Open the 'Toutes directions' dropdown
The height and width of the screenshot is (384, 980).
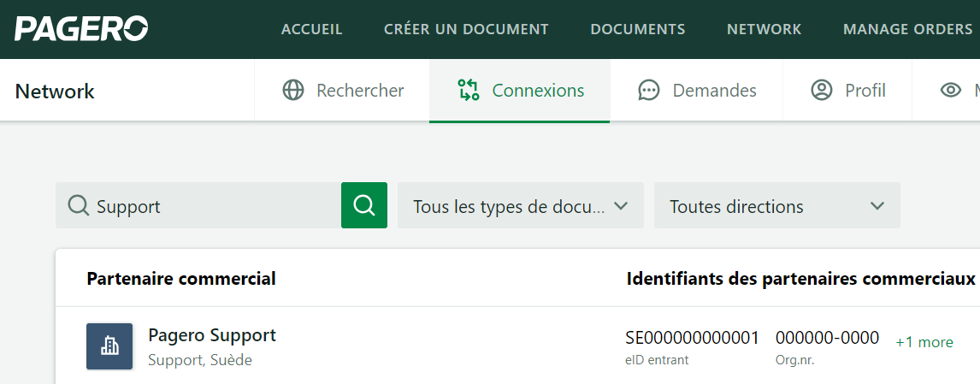click(x=776, y=205)
